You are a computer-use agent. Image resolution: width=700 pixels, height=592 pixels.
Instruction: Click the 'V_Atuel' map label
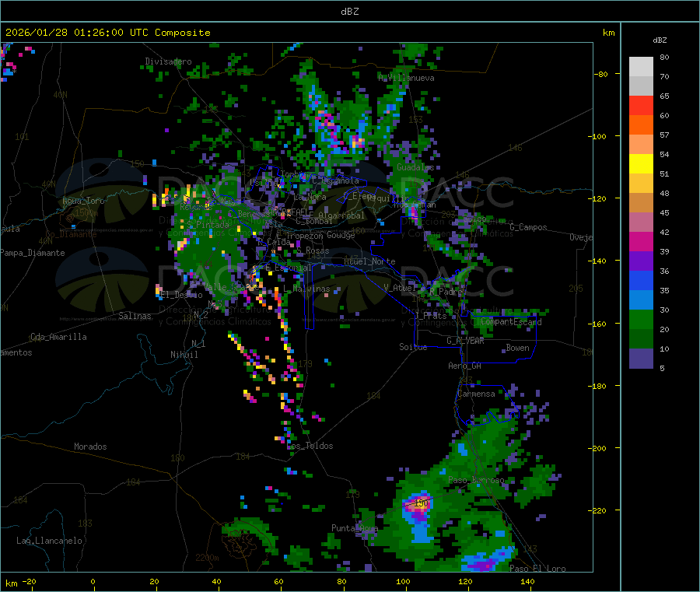click(400, 289)
